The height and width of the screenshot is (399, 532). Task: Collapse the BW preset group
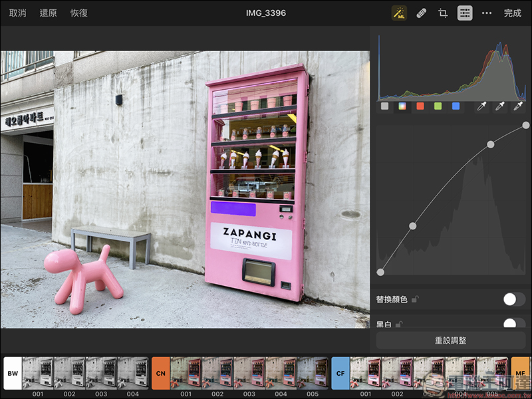(x=13, y=373)
